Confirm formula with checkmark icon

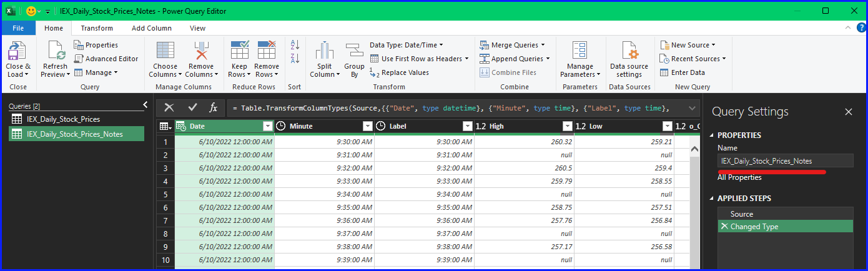click(x=192, y=107)
